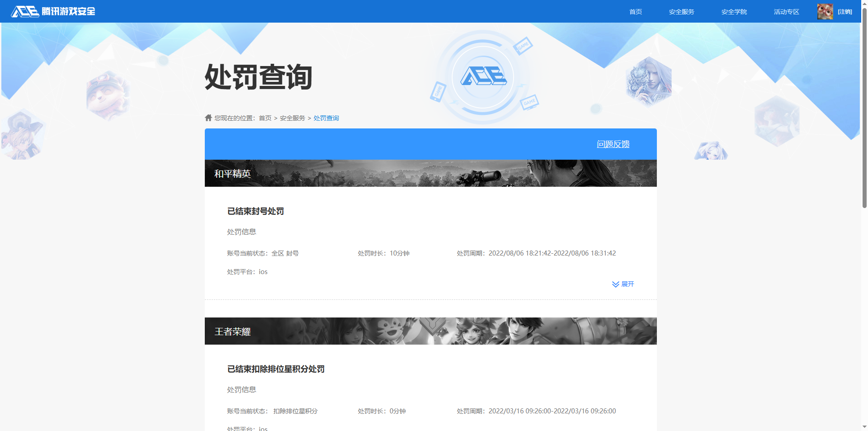The width and height of the screenshot is (868, 431).
Task: Click the 王者荣耀 game banner
Action: pos(430,331)
